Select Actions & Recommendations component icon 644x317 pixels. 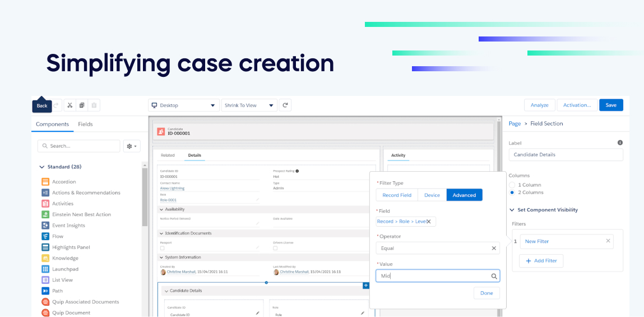point(45,192)
